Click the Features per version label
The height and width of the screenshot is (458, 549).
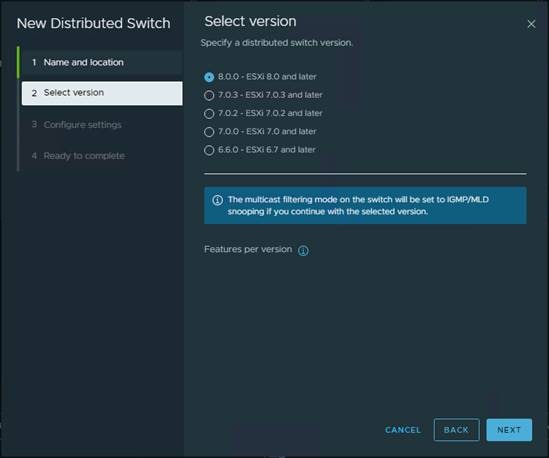tap(248, 249)
